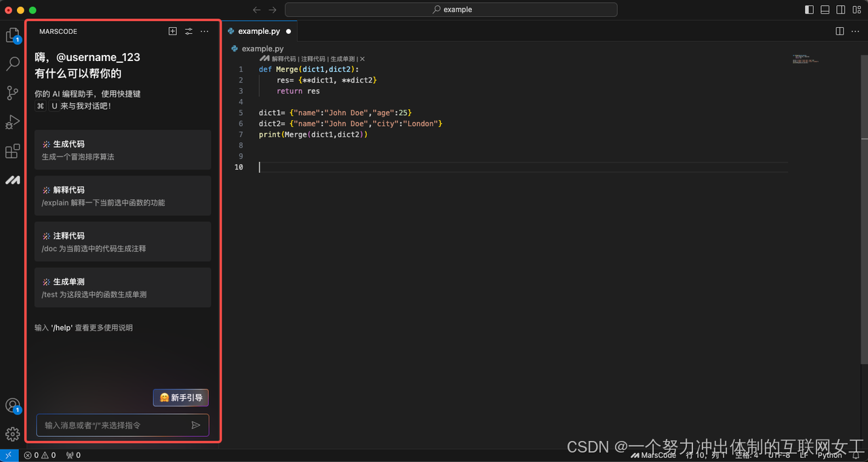Open the Source Control view
Screen dimensions: 868x462
tap(12, 93)
